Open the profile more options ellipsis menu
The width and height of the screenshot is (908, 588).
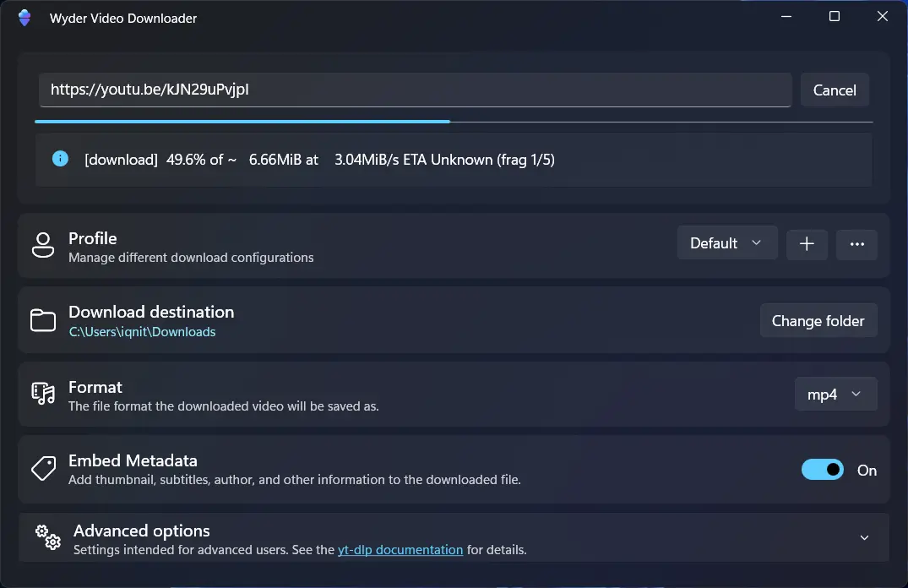pos(857,244)
